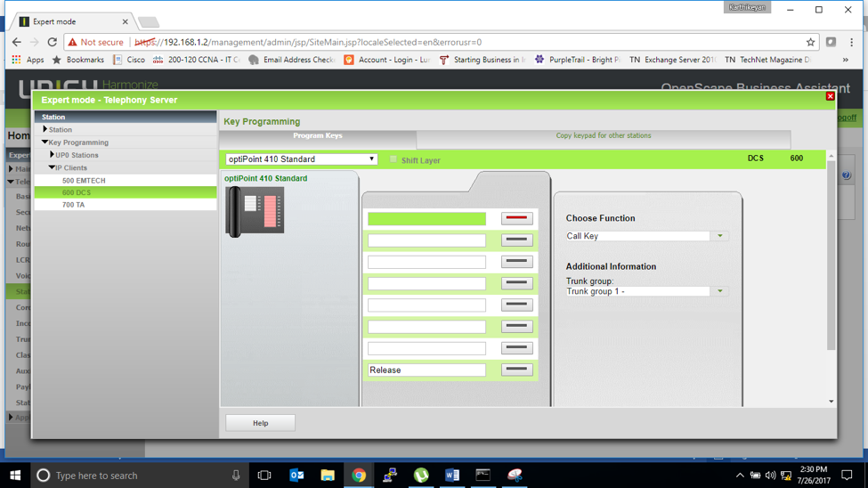Open the optiPoint 410 Standard device dropdown
Viewport: 868px width, 488px height.
[301, 159]
